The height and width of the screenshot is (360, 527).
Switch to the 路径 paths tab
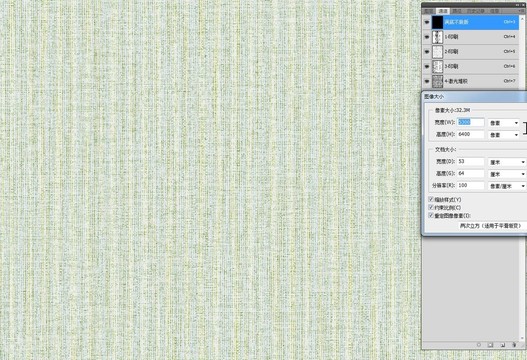[x=457, y=11]
